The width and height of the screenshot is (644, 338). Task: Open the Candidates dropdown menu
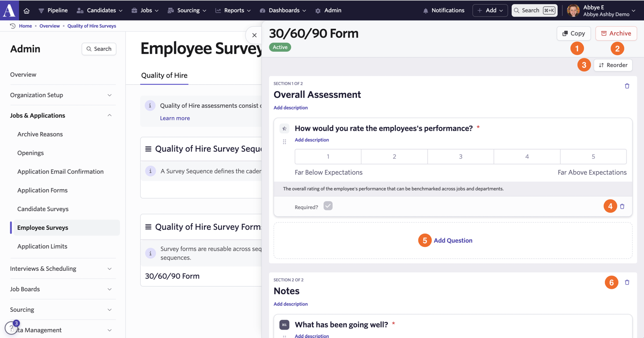[x=100, y=10]
